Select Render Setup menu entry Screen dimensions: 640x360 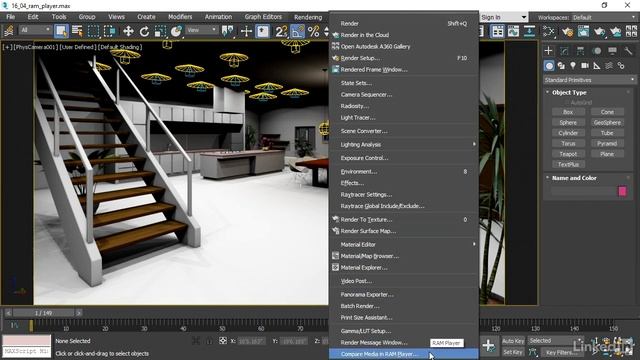[x=404, y=58]
